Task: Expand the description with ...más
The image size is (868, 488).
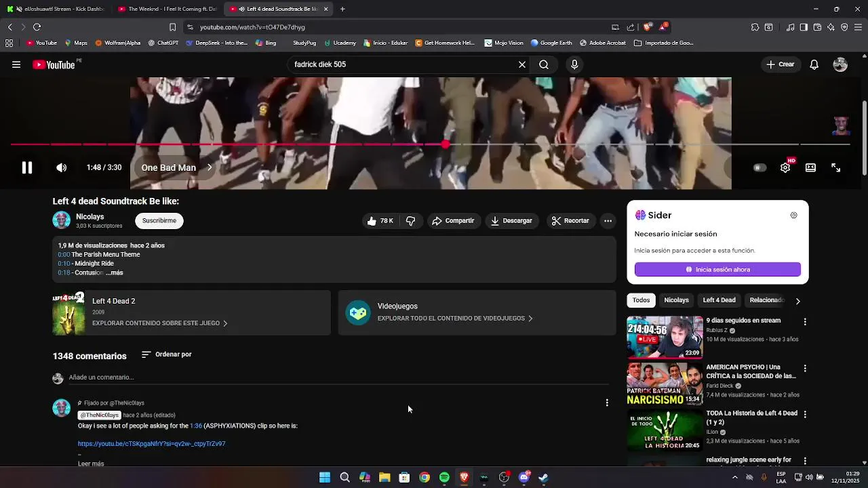Action: (115, 272)
